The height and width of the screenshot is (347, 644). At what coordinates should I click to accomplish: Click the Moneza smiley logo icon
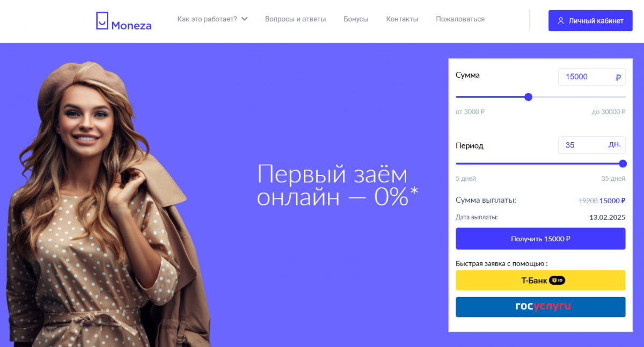(102, 20)
